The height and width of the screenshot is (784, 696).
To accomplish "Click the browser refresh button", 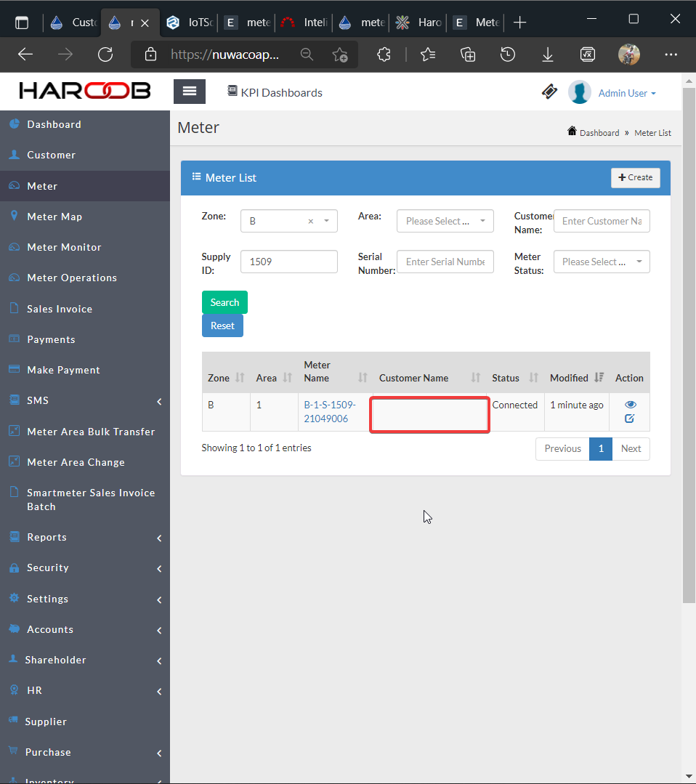I will click(x=105, y=54).
